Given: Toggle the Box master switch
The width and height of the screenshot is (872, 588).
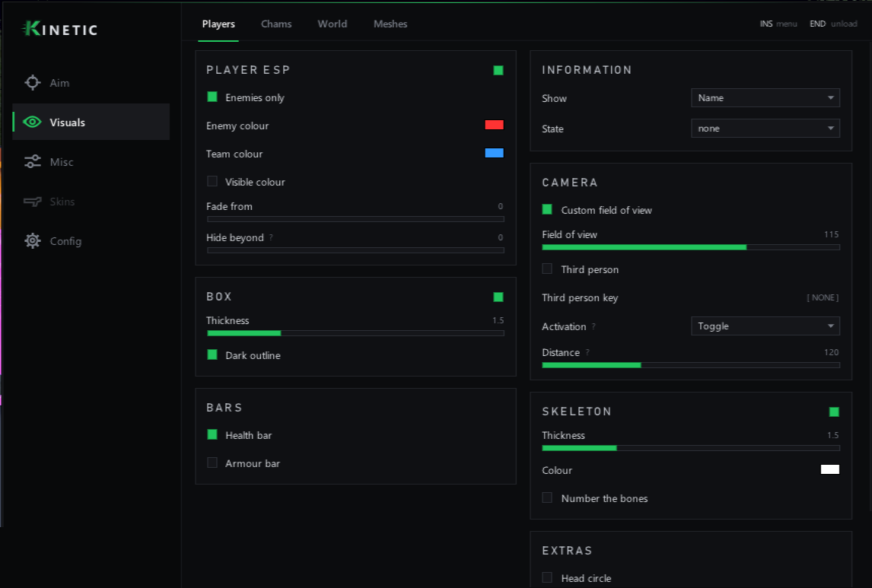Looking at the screenshot, I should coord(498,297).
